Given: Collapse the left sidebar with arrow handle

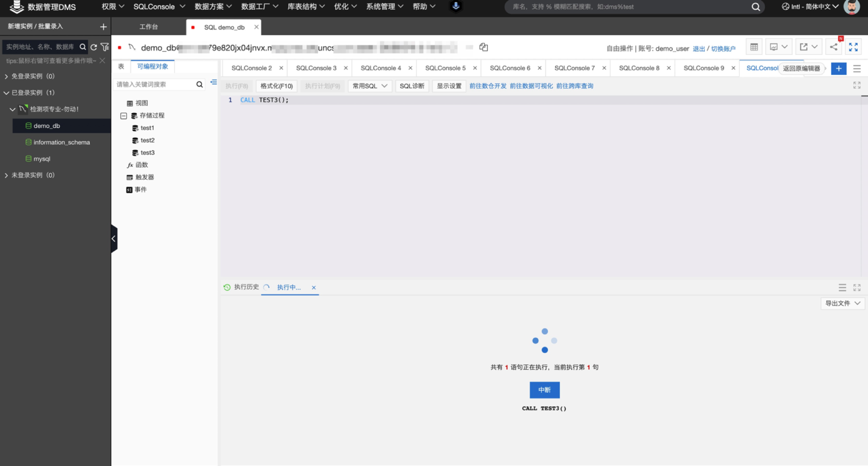Looking at the screenshot, I should (114, 239).
